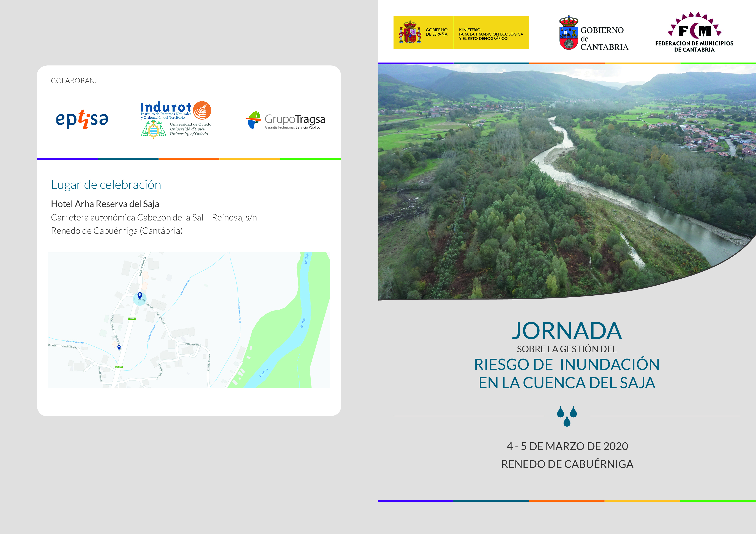Click the three water drops icon

point(567,416)
